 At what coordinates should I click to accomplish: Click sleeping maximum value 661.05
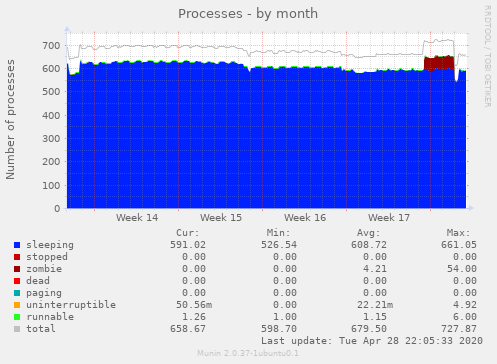point(459,245)
